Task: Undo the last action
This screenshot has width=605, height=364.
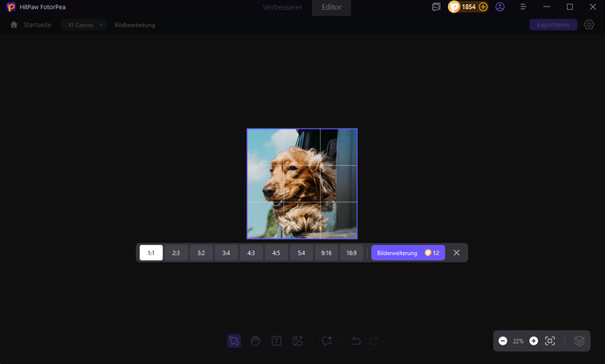Action: [356, 341]
